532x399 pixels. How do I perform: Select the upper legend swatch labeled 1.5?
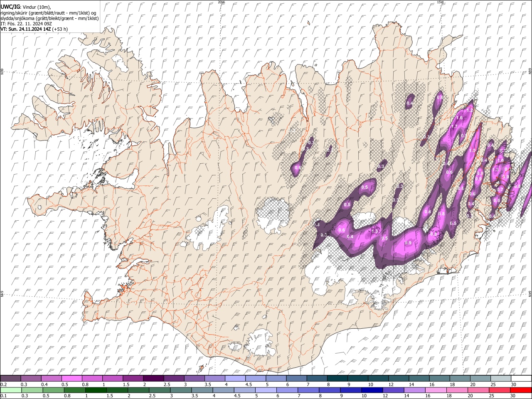[x=133, y=379]
